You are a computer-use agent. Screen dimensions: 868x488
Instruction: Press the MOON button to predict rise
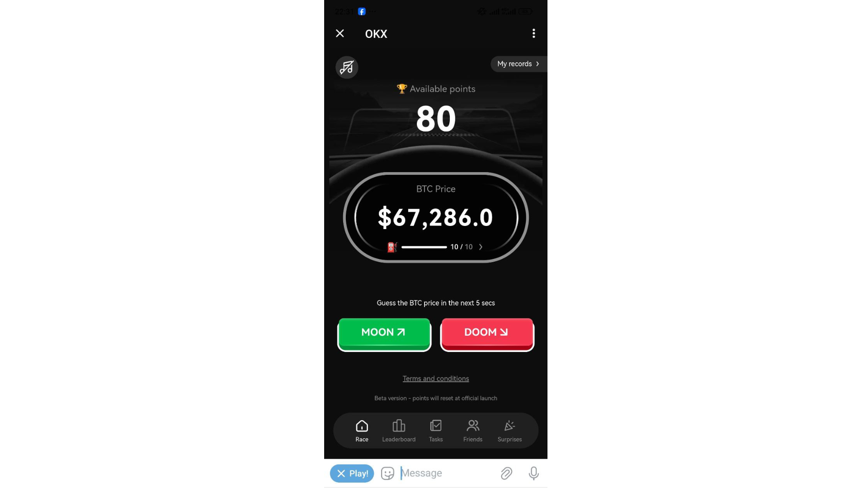[384, 333]
